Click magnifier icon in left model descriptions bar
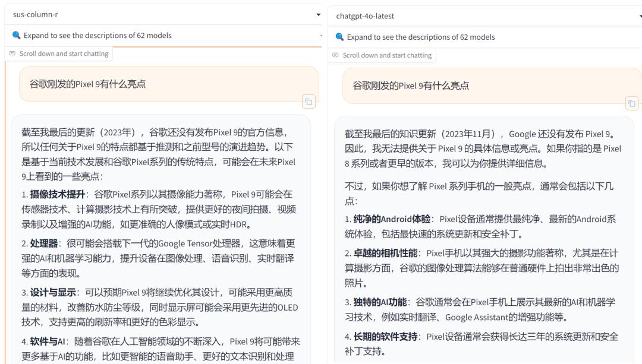 (x=16, y=36)
